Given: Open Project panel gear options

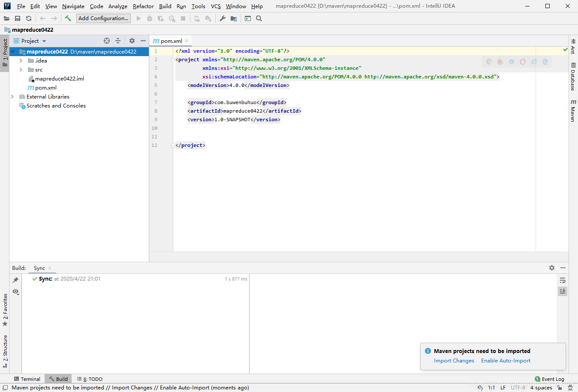Looking at the screenshot, I should point(132,41).
